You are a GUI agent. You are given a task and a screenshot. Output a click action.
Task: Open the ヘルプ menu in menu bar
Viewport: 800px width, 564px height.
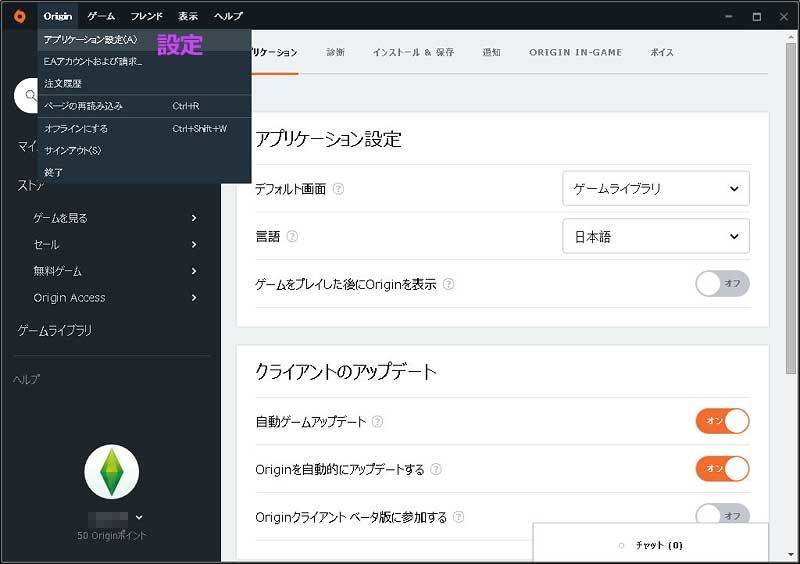pos(228,16)
